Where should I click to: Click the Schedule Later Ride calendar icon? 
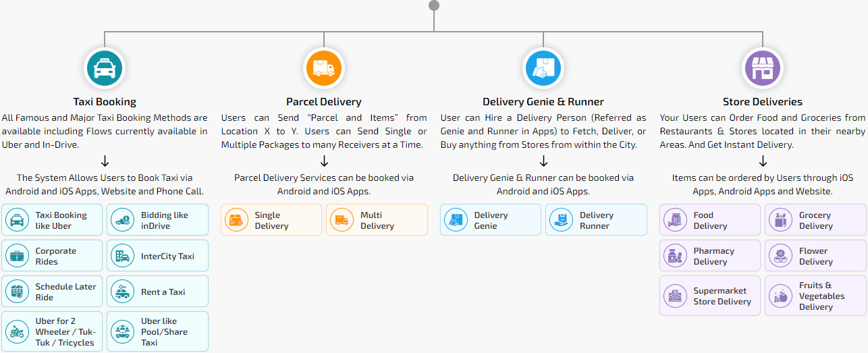[x=17, y=292]
